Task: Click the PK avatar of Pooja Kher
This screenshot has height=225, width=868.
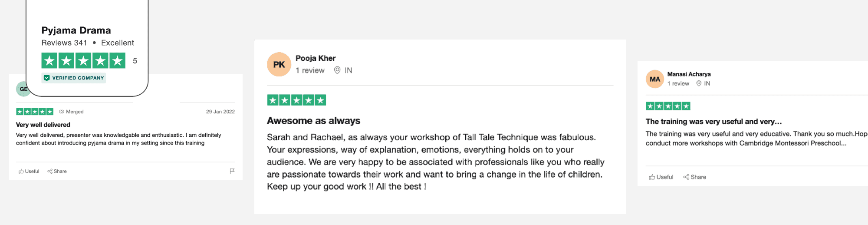Action: [279, 64]
